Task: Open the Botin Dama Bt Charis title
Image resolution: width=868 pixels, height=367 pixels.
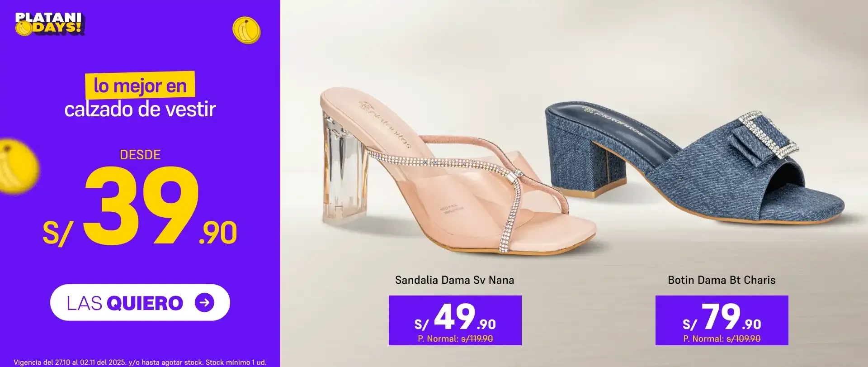Action: (722, 280)
